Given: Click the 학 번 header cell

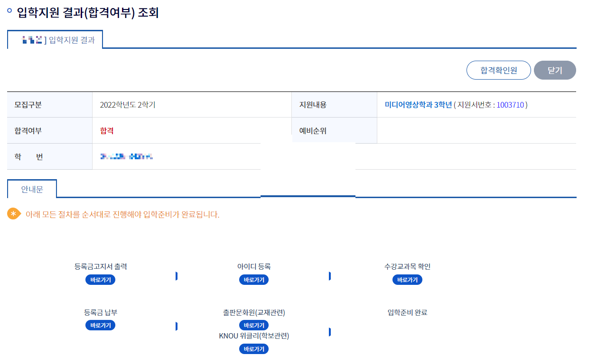Looking at the screenshot, I should coord(50,156).
